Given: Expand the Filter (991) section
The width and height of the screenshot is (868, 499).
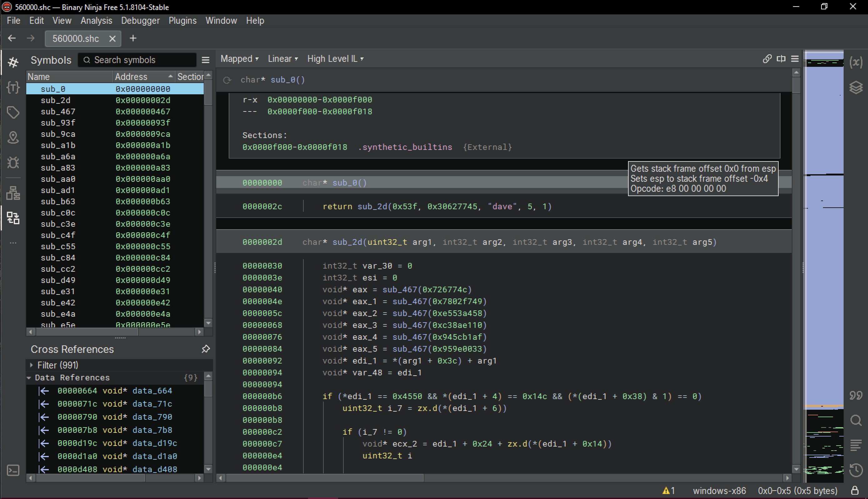Looking at the screenshot, I should [x=31, y=365].
